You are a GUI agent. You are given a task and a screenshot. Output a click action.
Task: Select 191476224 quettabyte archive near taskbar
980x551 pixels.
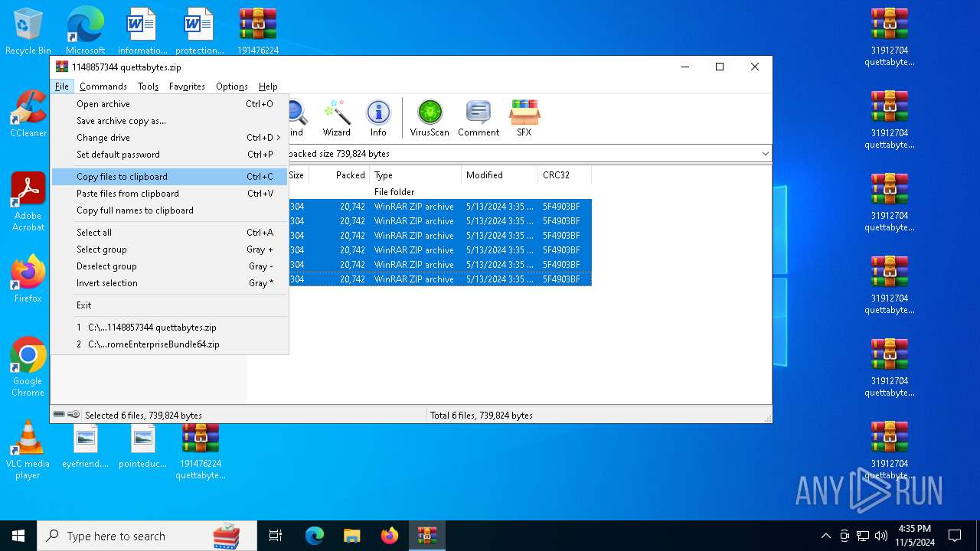[200, 451]
